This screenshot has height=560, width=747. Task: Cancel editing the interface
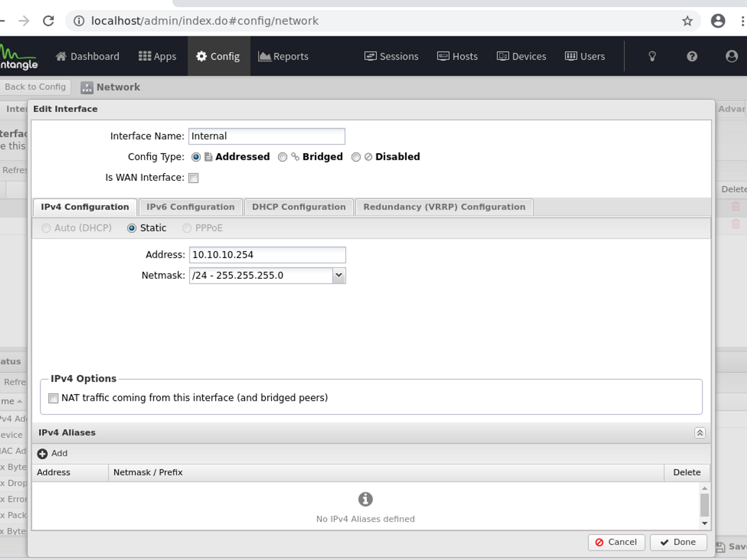coord(616,542)
